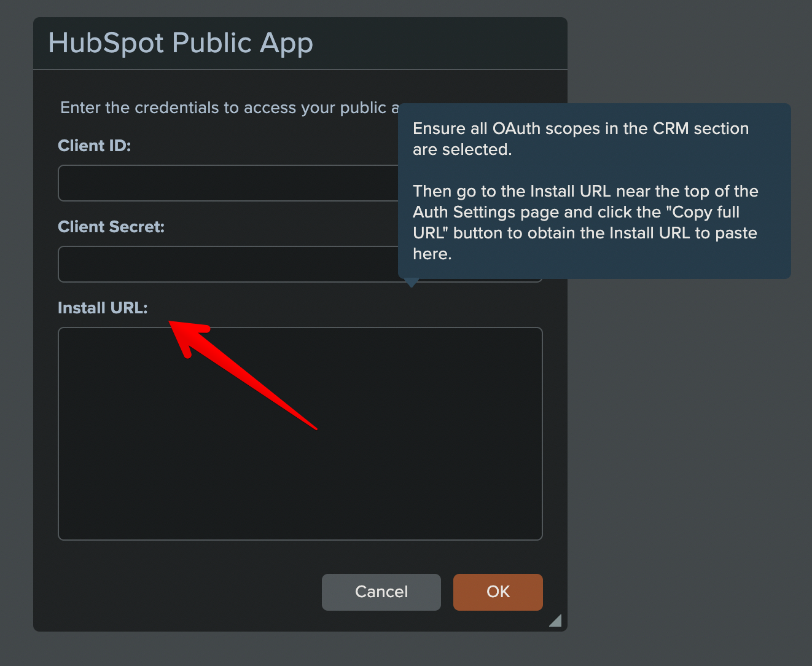Viewport: 812px width, 666px height.
Task: Click inside the Install URL text area
Action: [300, 434]
